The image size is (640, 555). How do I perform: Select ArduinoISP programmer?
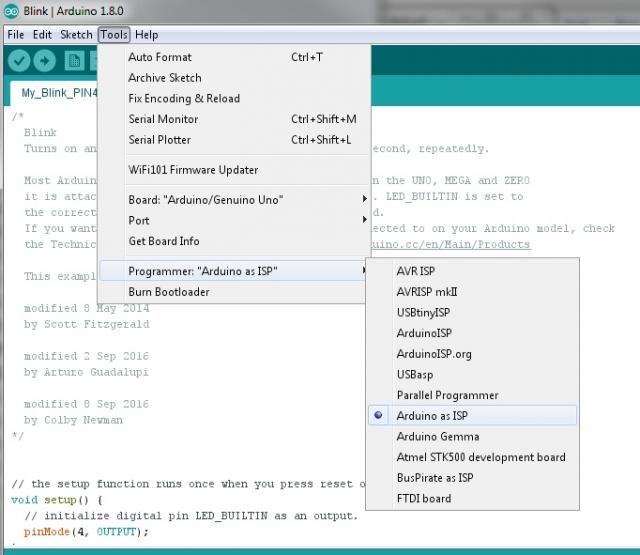click(x=473, y=333)
